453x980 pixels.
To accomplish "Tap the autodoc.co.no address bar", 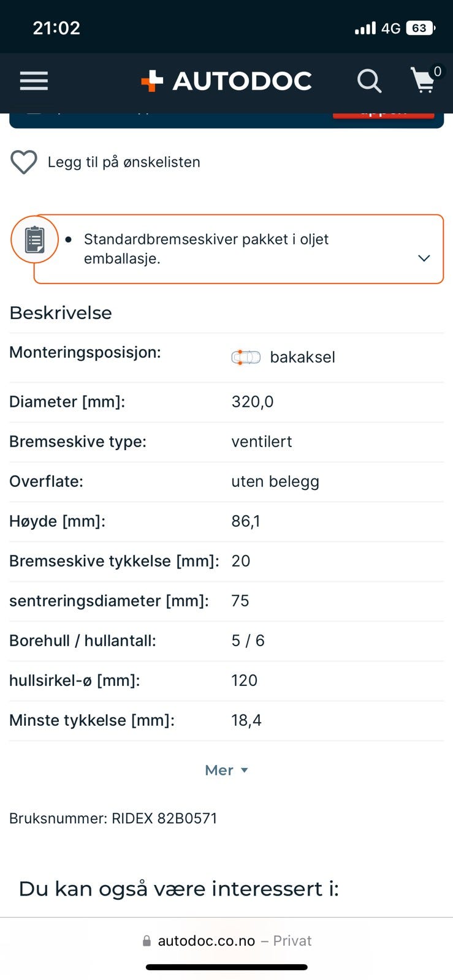I will point(226,941).
